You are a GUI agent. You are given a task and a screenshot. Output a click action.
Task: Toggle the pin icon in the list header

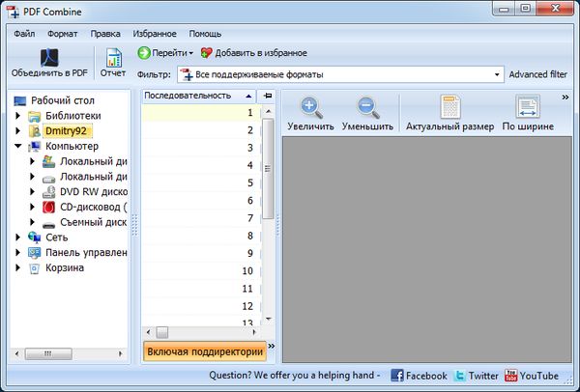pyautogui.click(x=268, y=96)
